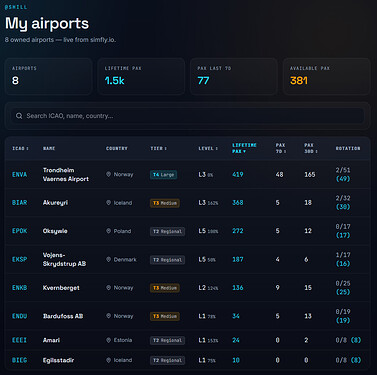Click T2 Regional badge in Vojens-Skrydstrup row

pyautogui.click(x=167, y=260)
